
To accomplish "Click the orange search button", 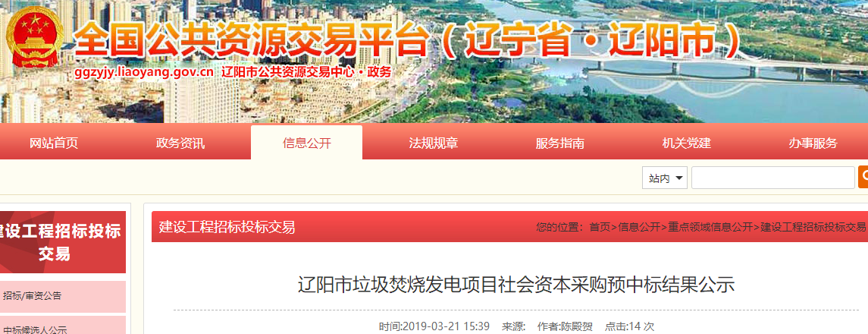I will click(863, 177).
